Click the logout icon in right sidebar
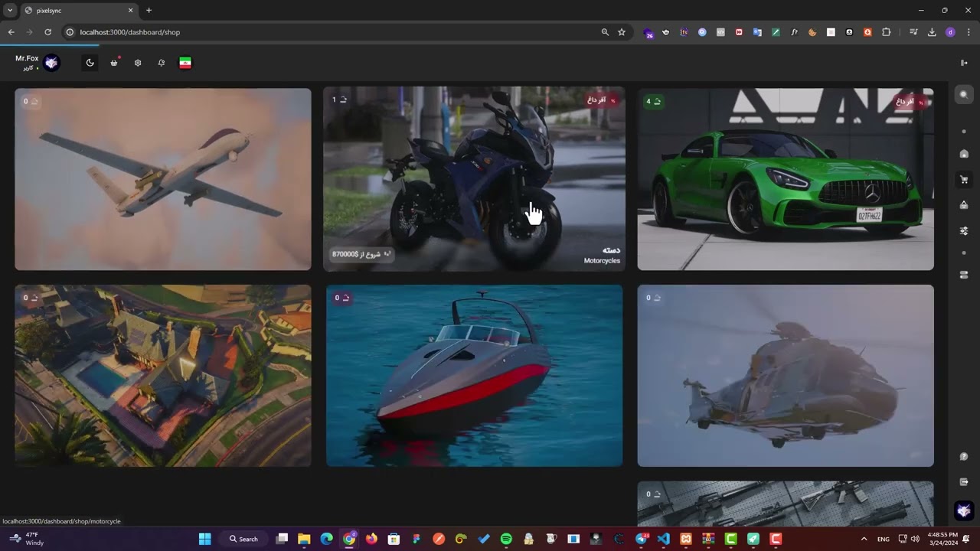The image size is (980, 551). 964,482
